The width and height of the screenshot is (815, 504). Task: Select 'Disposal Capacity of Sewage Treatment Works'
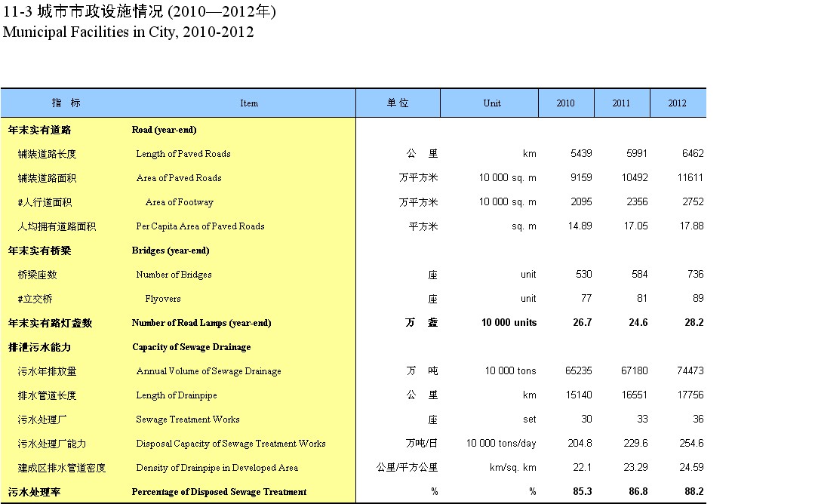(231, 444)
